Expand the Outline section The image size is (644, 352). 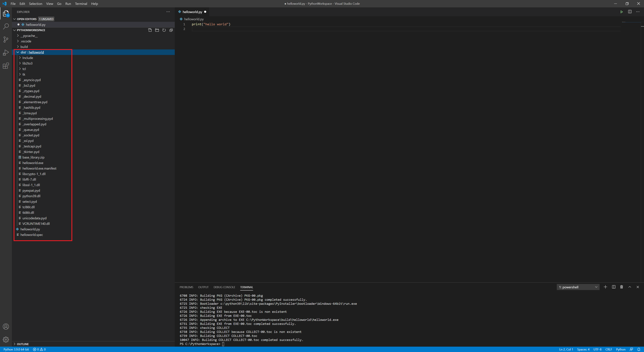pos(22,344)
